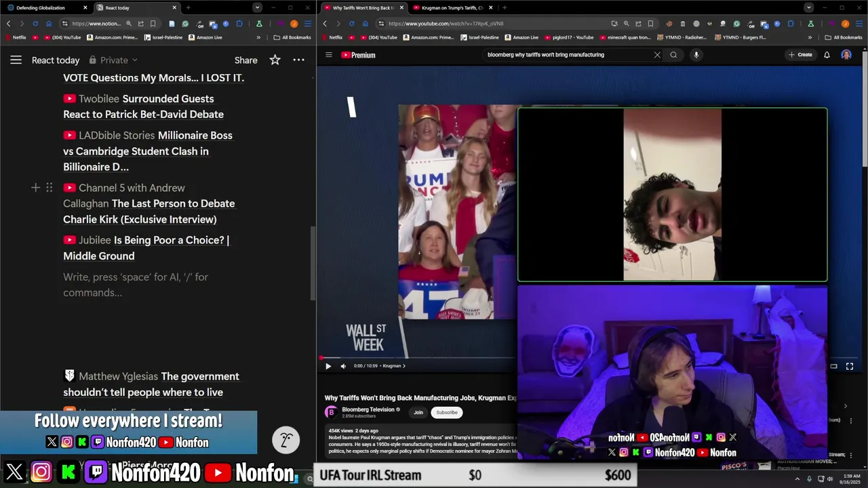Open piglord17 - YouTube bookmark
This screenshot has height=488, width=868.
568,37
